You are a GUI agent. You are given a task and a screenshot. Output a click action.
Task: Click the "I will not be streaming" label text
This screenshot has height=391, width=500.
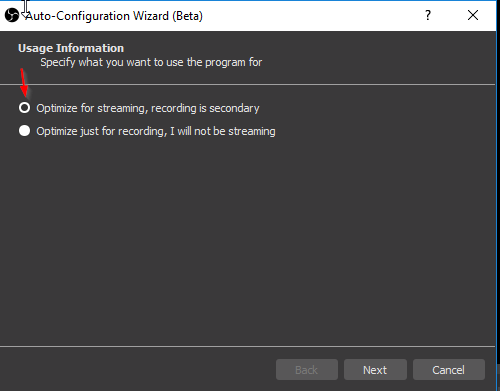223,131
